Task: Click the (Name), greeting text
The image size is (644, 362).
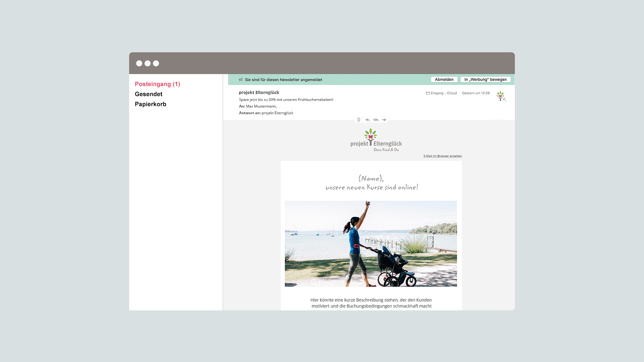Action: 371,178
